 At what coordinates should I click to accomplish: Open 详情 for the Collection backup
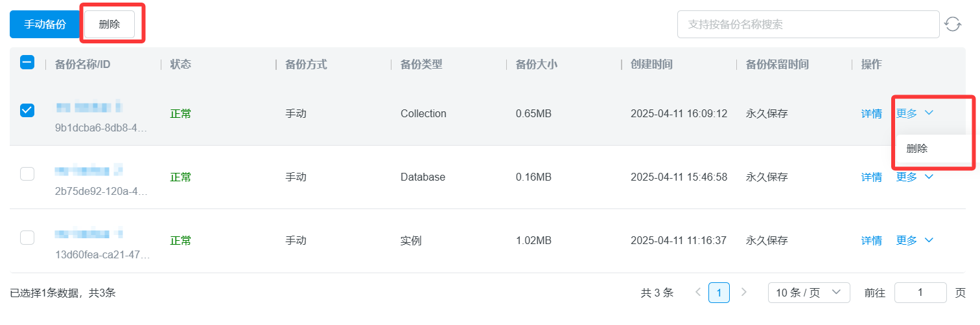click(x=871, y=113)
